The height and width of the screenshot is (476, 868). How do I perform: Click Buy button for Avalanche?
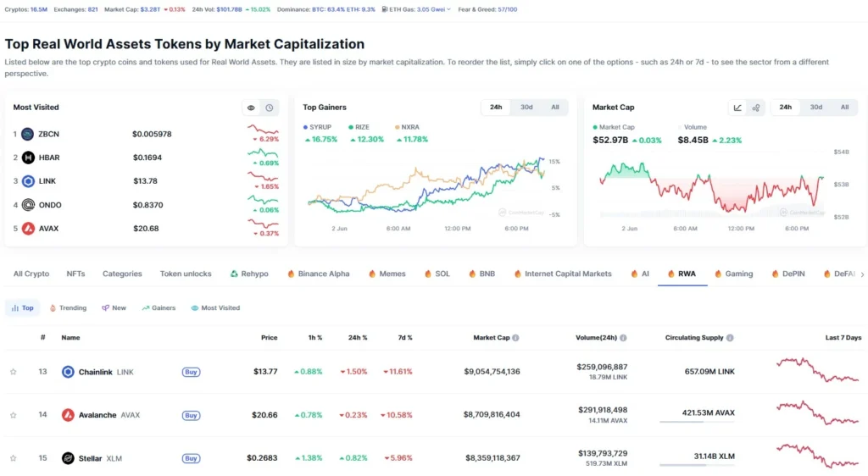point(191,415)
